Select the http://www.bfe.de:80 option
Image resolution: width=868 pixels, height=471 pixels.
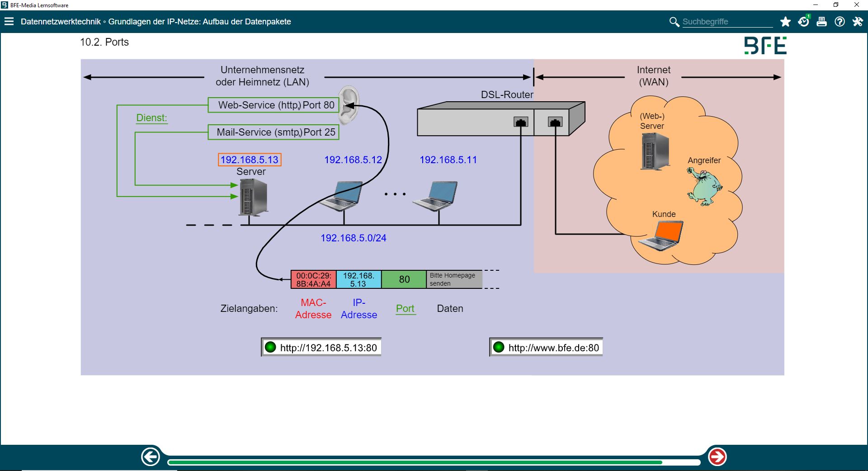(546, 347)
